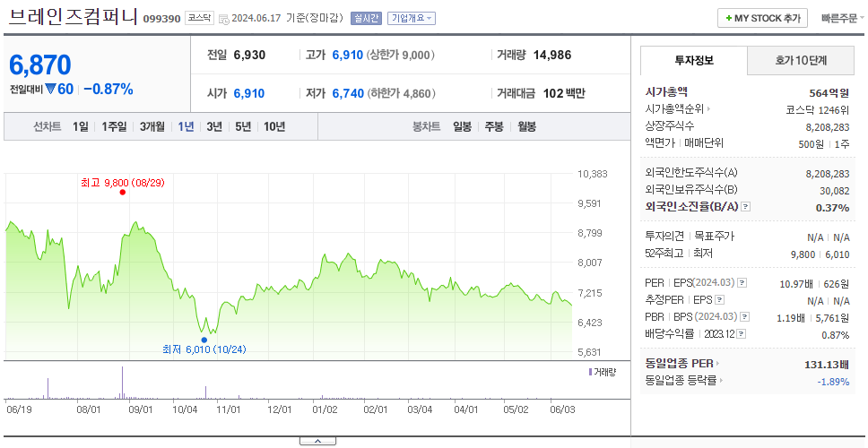Show the 일봉 candlestick chart
868x448 pixels.
coord(462,126)
